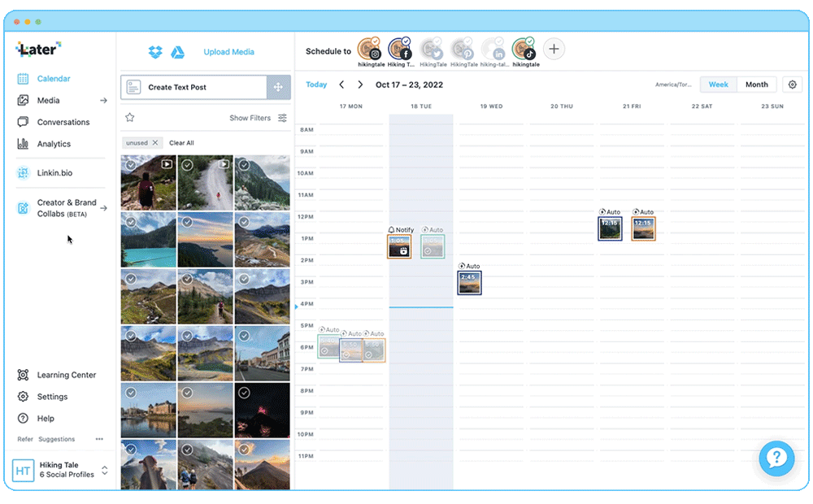
Task: Open Creator & Brand Collabs section
Action: (67, 208)
